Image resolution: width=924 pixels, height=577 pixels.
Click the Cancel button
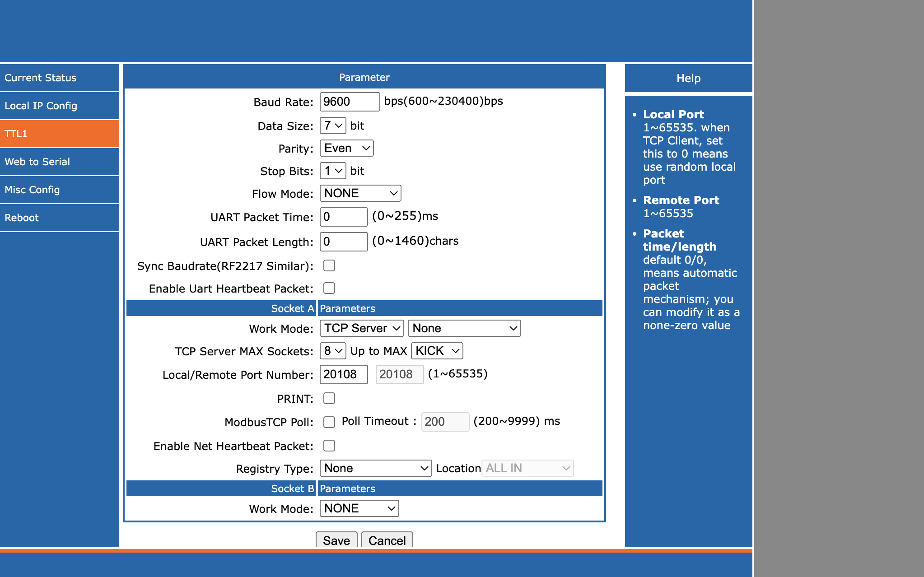(387, 540)
